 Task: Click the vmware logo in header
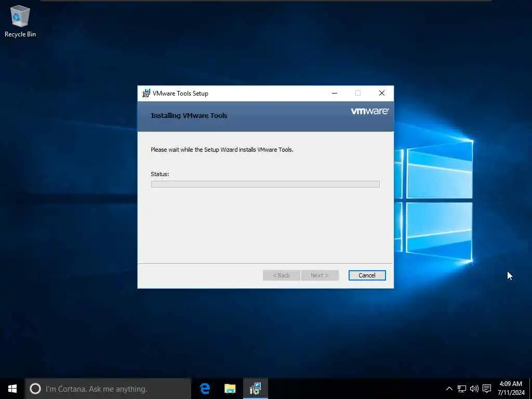(x=370, y=111)
